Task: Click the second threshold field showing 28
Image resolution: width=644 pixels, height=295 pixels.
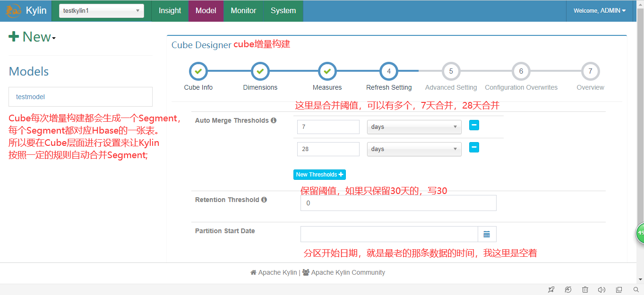Action: 328,149
